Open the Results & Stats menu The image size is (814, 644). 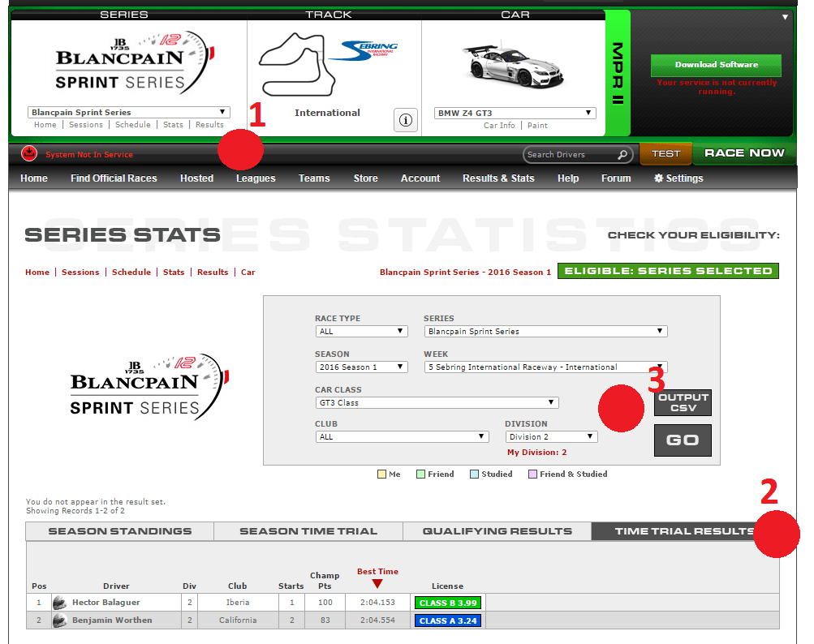(x=498, y=178)
